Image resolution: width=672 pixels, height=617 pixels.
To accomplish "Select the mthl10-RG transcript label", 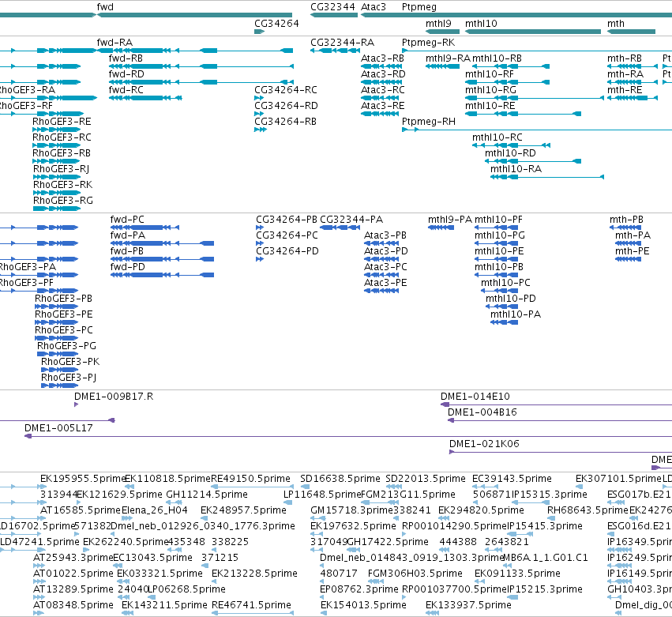I will pos(490,90).
